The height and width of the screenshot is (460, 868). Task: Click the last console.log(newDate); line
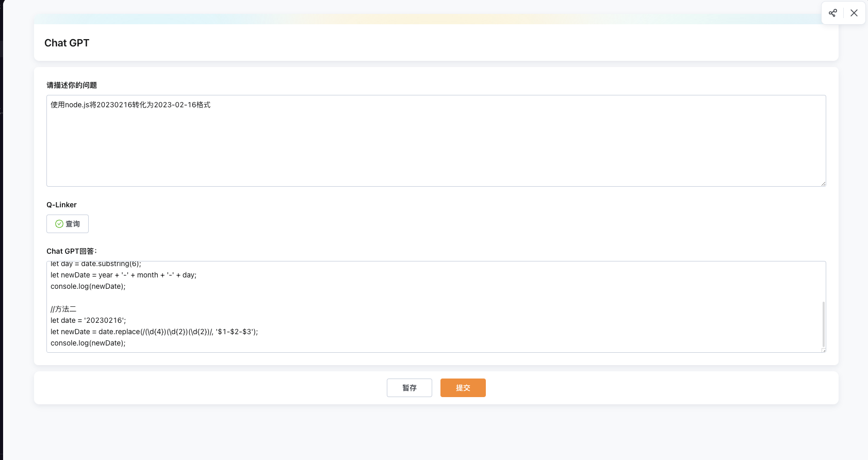tap(88, 343)
